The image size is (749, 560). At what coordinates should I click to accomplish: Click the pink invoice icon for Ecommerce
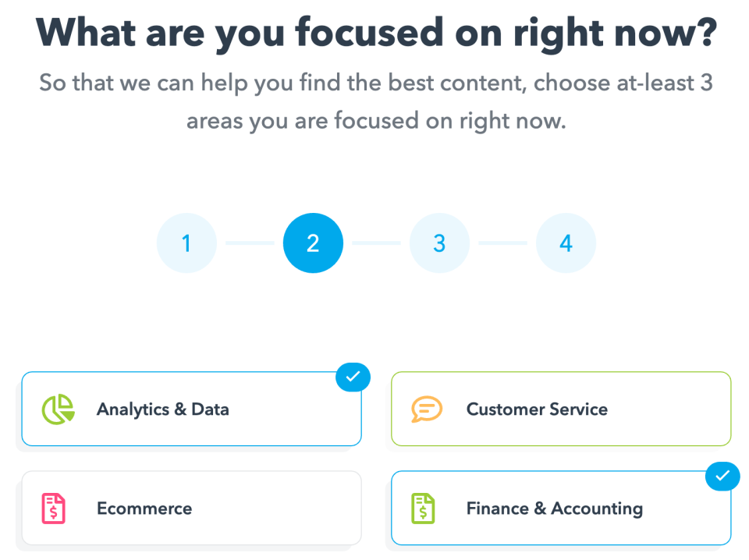[53, 509]
